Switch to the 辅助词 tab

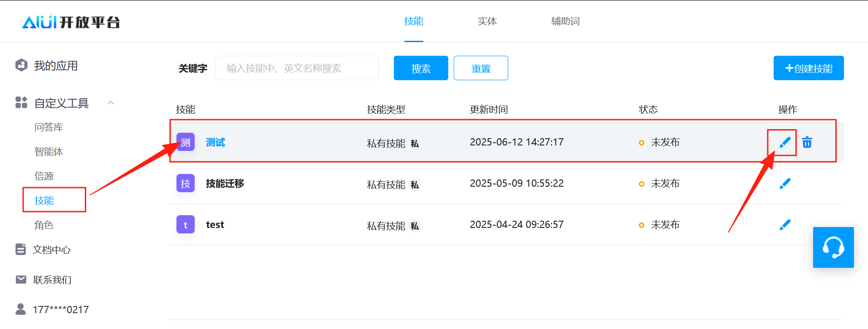(565, 21)
